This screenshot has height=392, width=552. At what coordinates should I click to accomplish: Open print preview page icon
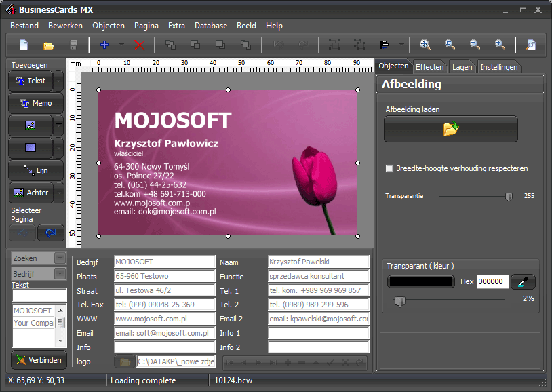pyautogui.click(x=531, y=45)
